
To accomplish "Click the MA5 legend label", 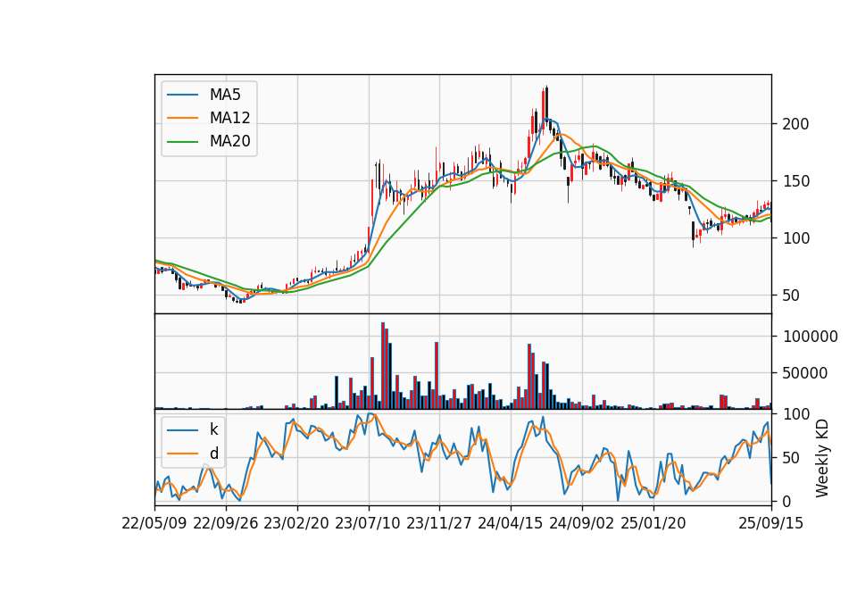I will tap(225, 95).
